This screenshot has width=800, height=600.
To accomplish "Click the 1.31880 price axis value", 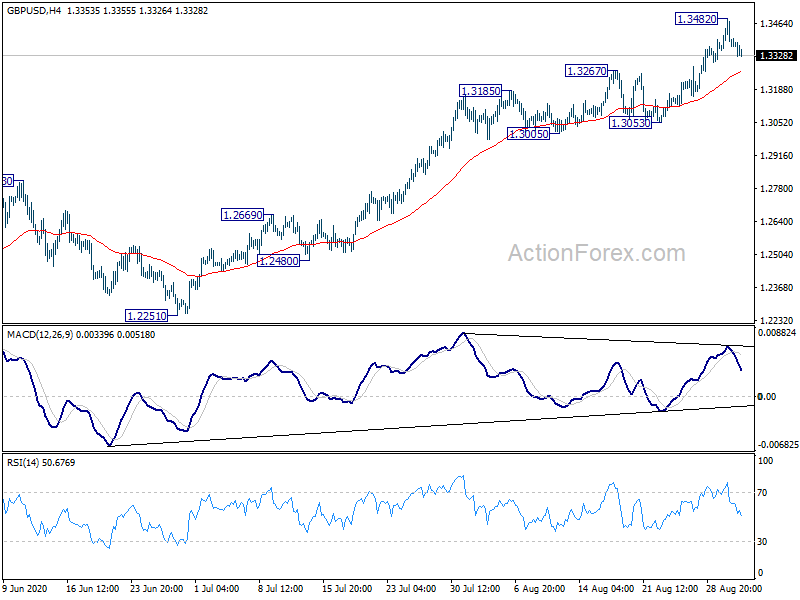I will (777, 89).
